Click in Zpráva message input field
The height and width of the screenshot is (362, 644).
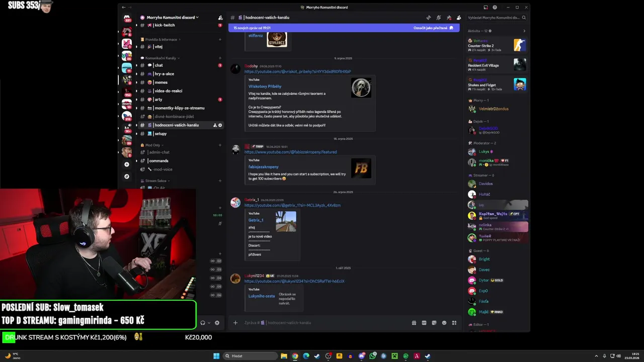pyautogui.click(x=325, y=323)
